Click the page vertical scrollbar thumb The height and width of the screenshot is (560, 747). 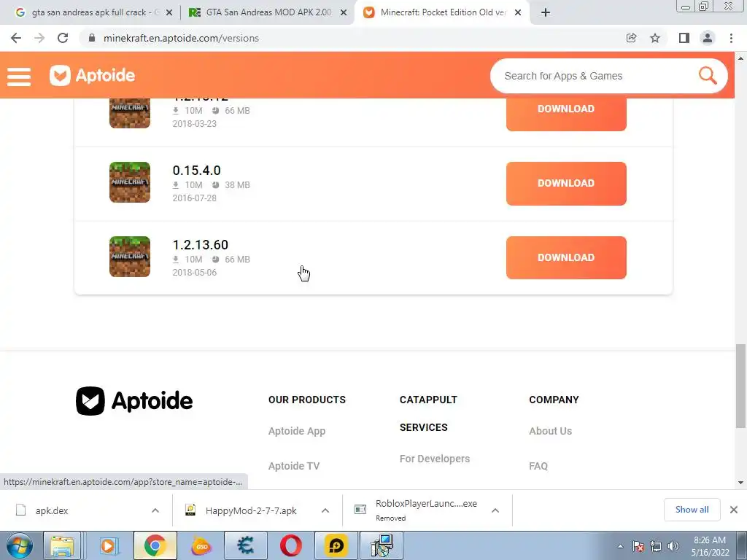tap(741, 386)
